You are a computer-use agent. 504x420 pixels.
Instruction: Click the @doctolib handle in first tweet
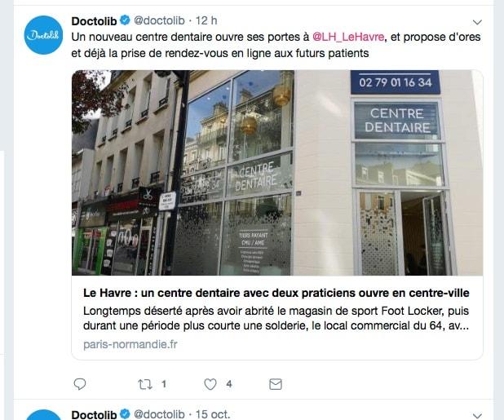pos(159,20)
